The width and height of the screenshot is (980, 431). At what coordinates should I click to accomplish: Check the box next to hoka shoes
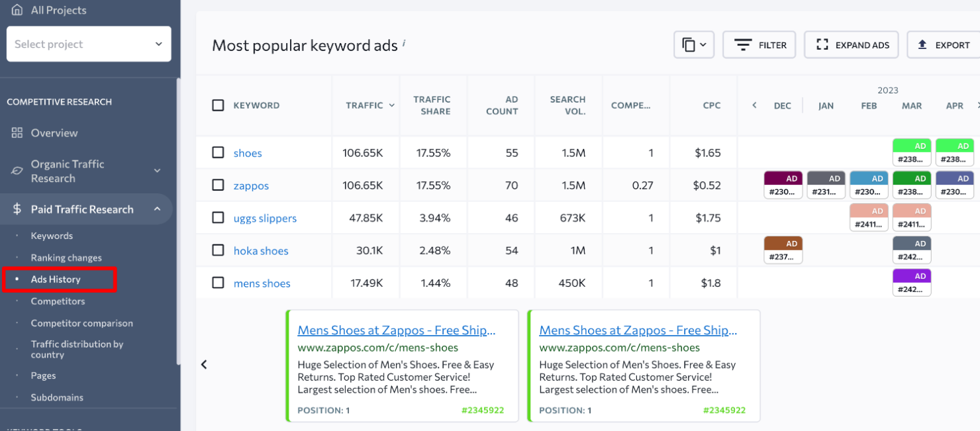[219, 250]
